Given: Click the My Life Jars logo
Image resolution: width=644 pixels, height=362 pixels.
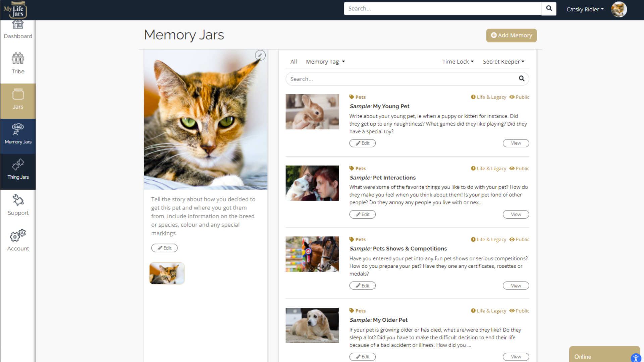Looking at the screenshot, I should pyautogui.click(x=15, y=10).
